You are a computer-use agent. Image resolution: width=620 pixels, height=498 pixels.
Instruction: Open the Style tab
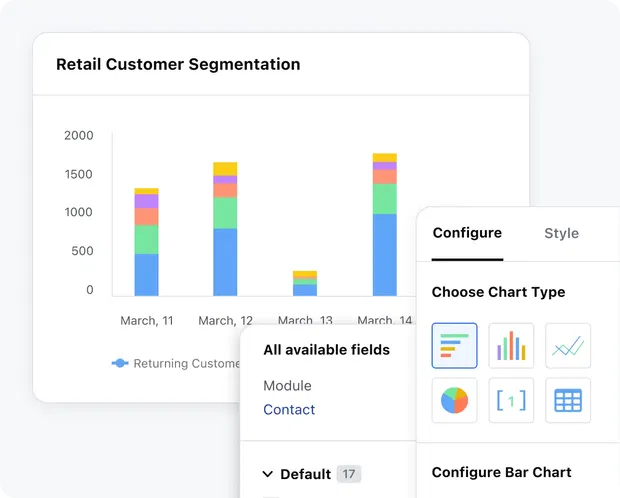[x=561, y=233]
